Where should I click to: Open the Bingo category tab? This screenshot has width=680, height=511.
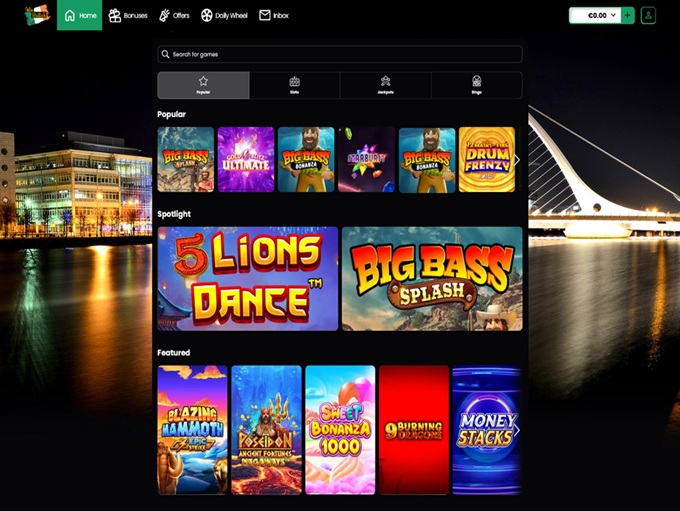(476, 85)
